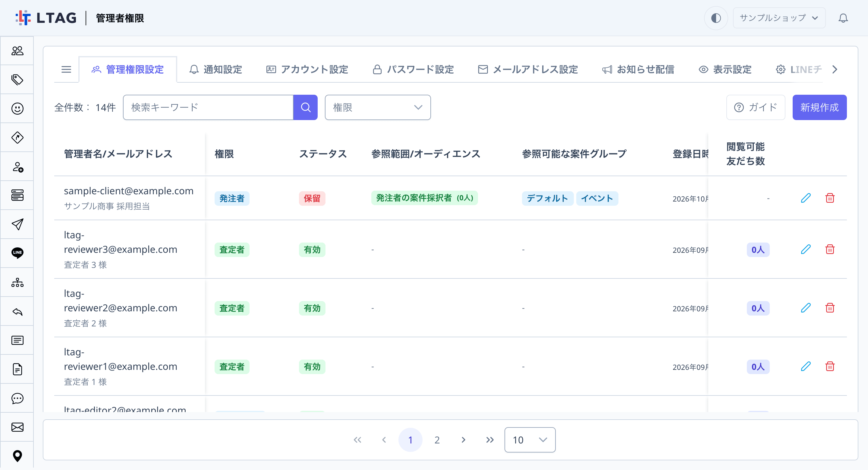Open the friends list sidebar icon
The width and height of the screenshot is (868, 470).
click(x=17, y=51)
